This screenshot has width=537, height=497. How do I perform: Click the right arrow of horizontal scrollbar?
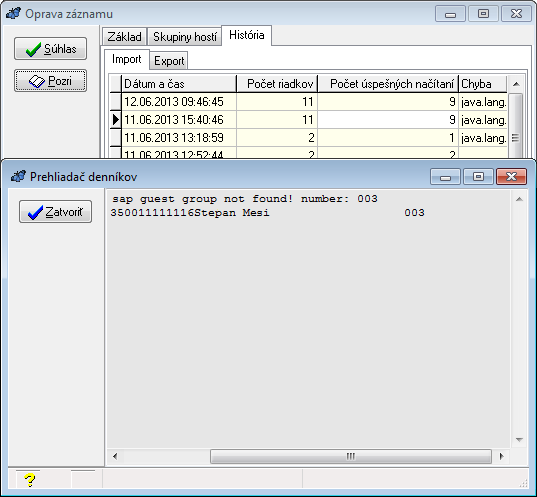point(502,456)
